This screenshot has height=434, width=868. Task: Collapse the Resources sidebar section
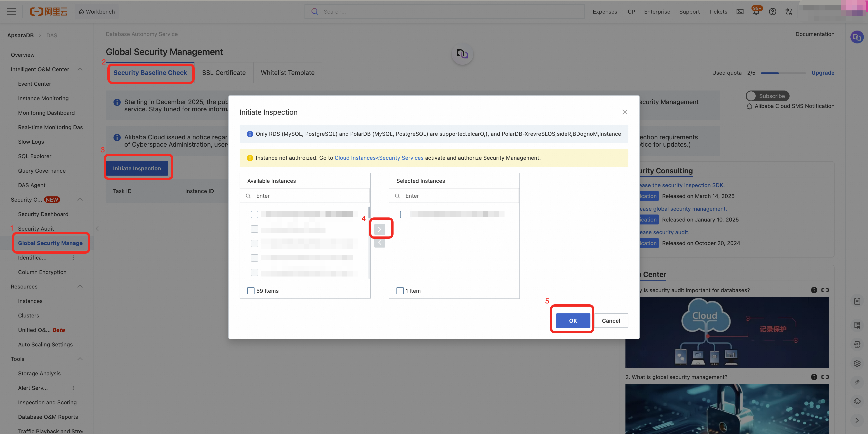(x=80, y=286)
